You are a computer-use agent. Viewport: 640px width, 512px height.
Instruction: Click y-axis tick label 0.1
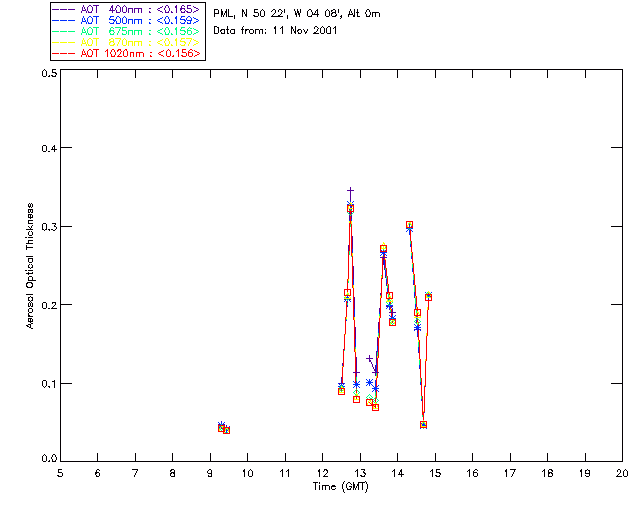pos(49,384)
